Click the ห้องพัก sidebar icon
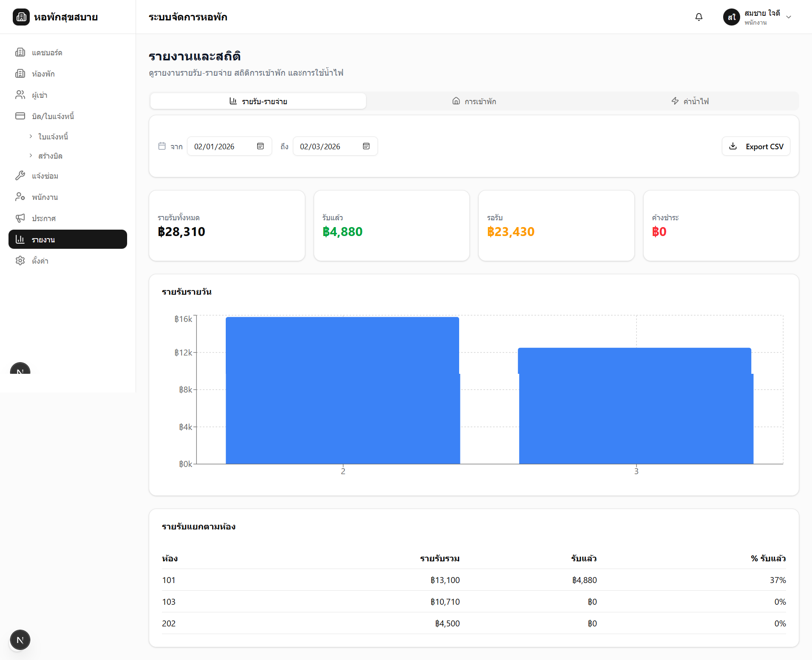 coord(20,74)
